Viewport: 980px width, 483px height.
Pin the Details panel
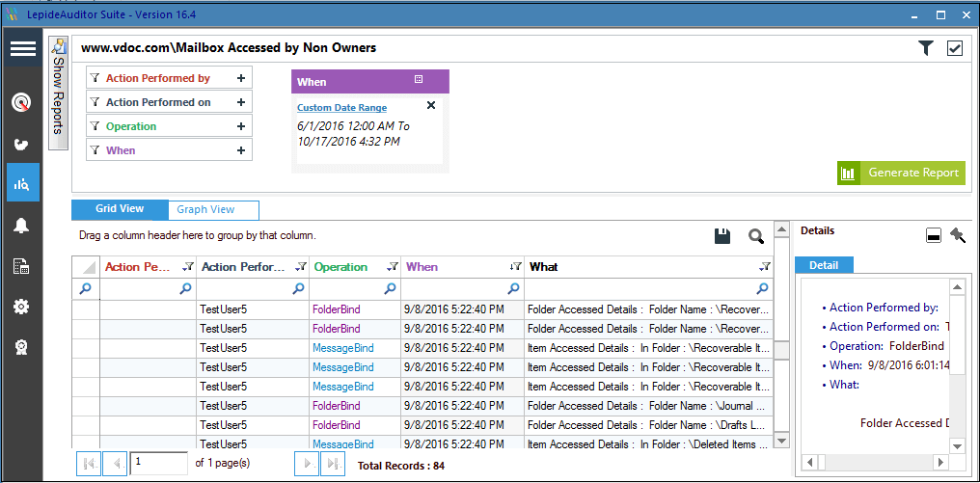[958, 235]
